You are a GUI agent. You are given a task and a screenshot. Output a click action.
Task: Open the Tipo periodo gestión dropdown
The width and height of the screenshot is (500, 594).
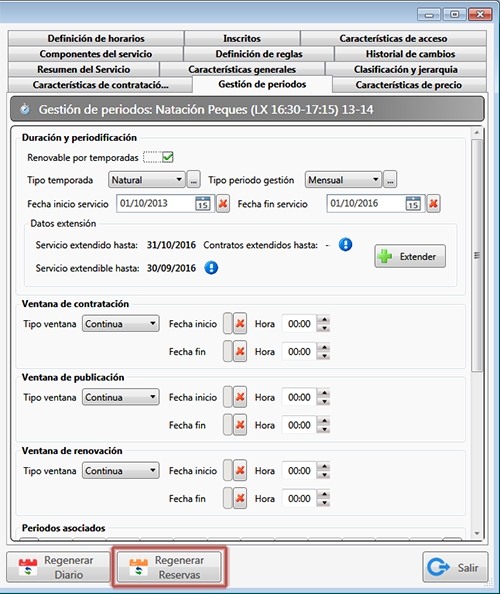click(343, 180)
